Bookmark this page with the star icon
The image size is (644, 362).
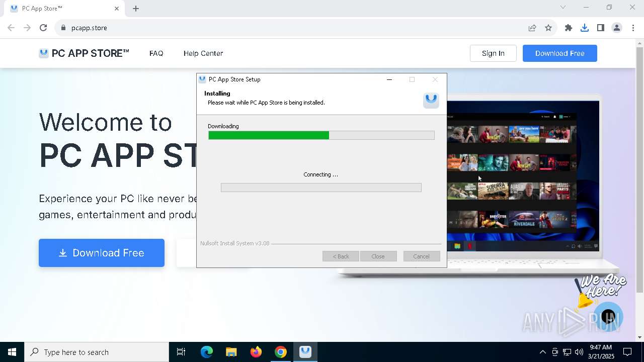[548, 28]
